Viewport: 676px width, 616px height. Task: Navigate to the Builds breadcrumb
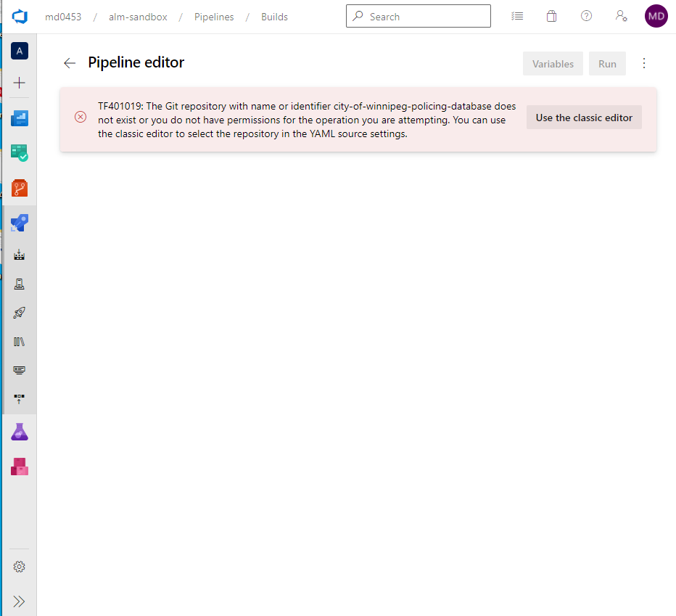tap(274, 16)
